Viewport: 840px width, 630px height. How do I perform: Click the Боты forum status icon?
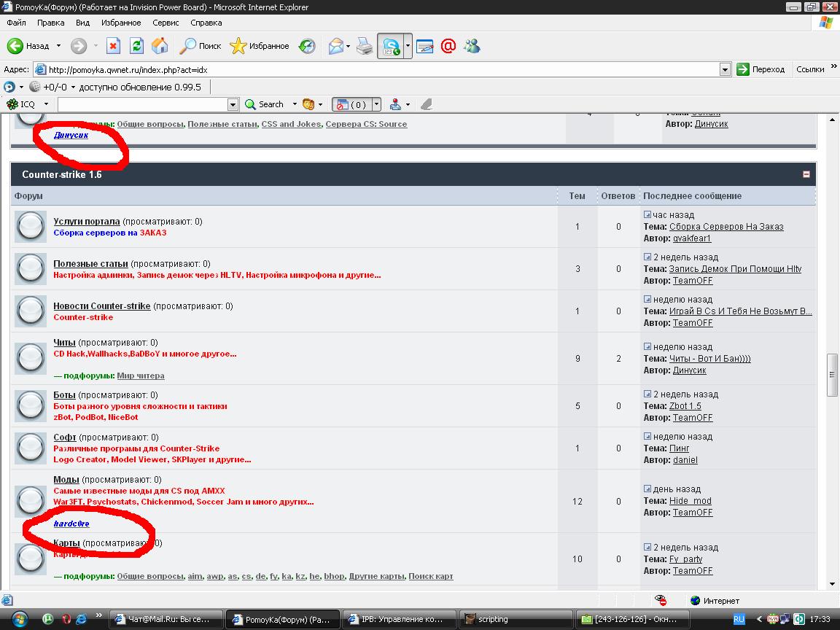(x=31, y=405)
